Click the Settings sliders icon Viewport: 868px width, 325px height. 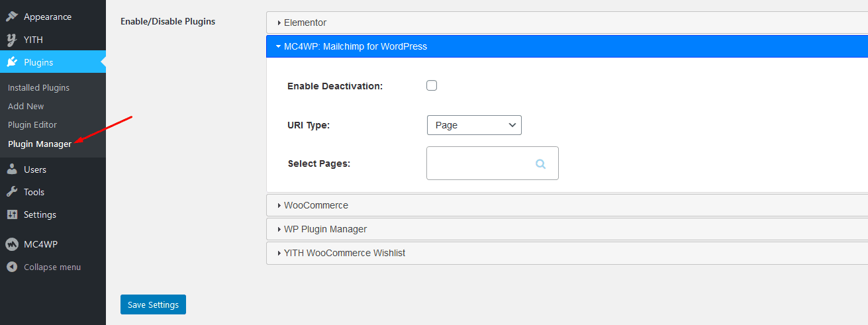12,214
